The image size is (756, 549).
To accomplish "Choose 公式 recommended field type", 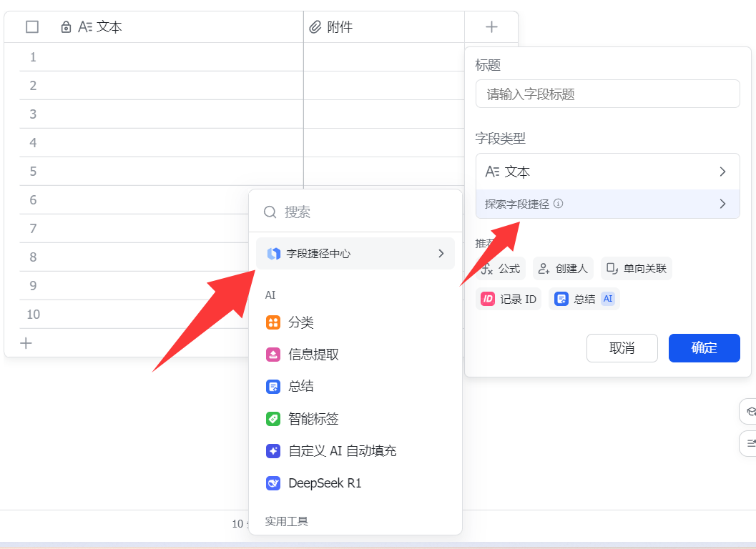I will click(501, 268).
